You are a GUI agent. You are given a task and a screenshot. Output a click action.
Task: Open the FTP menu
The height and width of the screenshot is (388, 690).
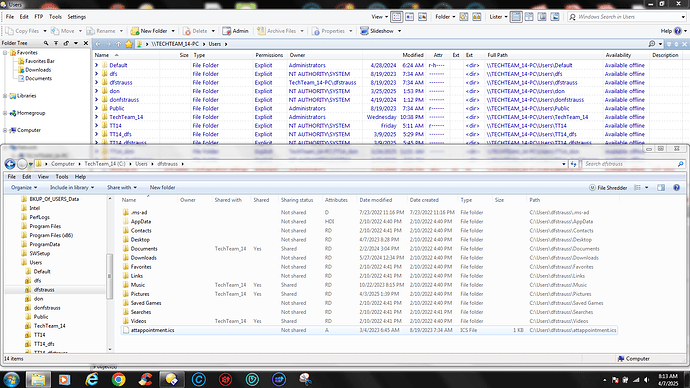39,17
